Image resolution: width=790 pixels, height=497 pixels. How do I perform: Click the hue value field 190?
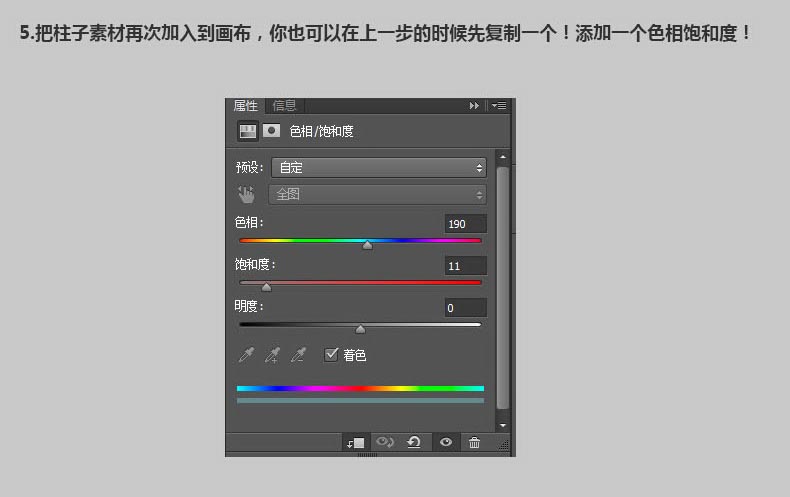(x=466, y=224)
